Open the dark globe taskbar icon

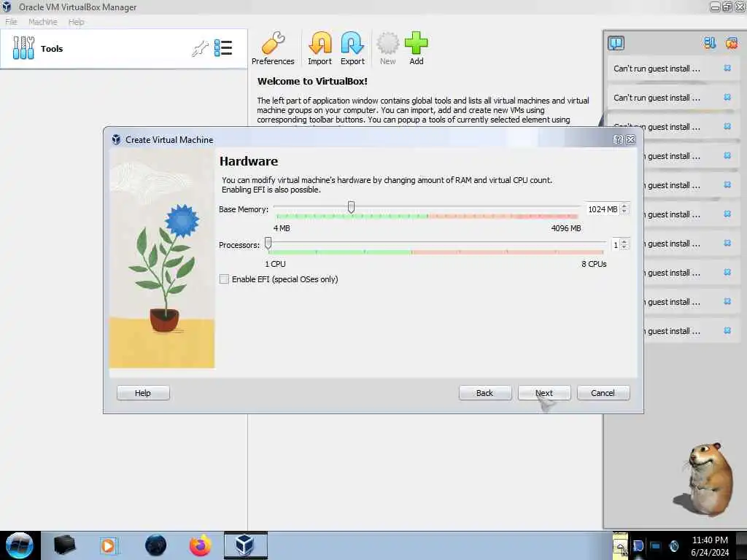[155, 545]
